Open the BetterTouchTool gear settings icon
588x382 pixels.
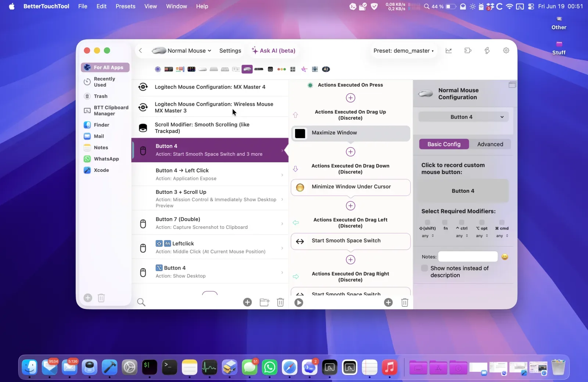pyautogui.click(x=506, y=51)
